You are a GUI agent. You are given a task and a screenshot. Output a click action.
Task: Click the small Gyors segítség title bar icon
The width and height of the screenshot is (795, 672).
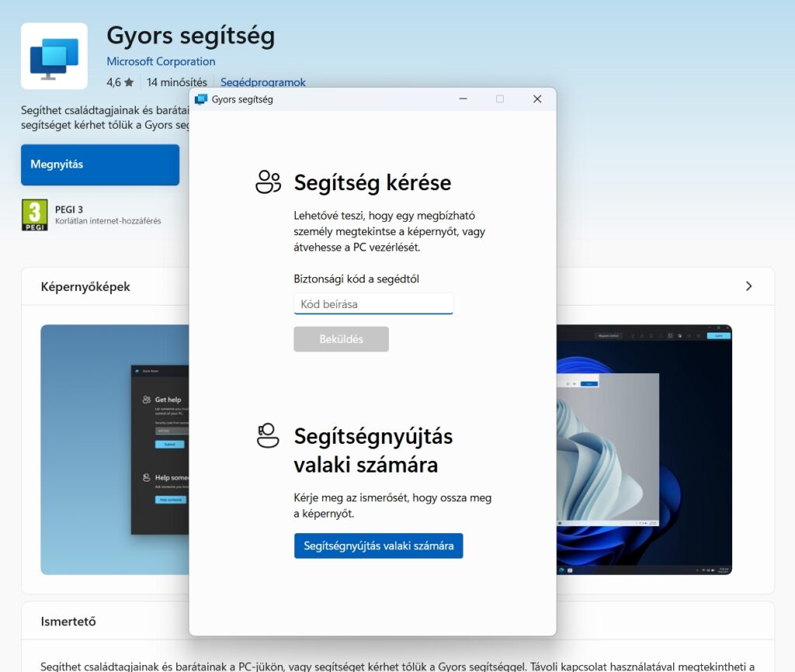[201, 99]
